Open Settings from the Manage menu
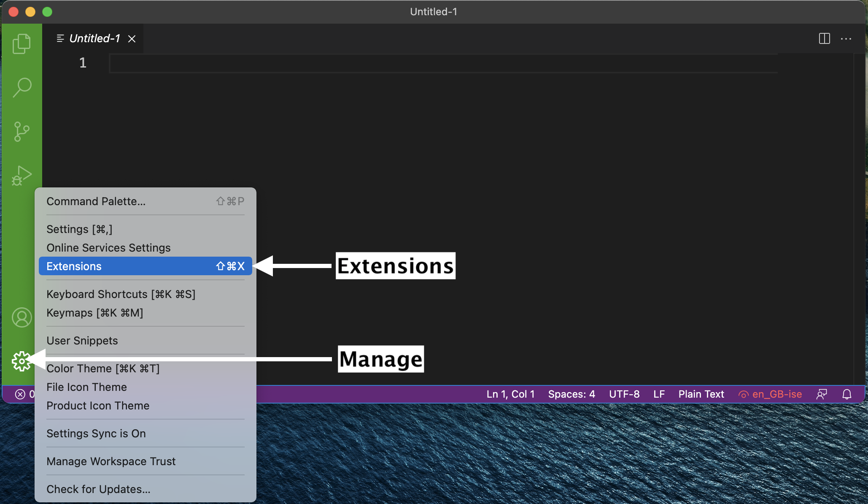 (x=146, y=229)
